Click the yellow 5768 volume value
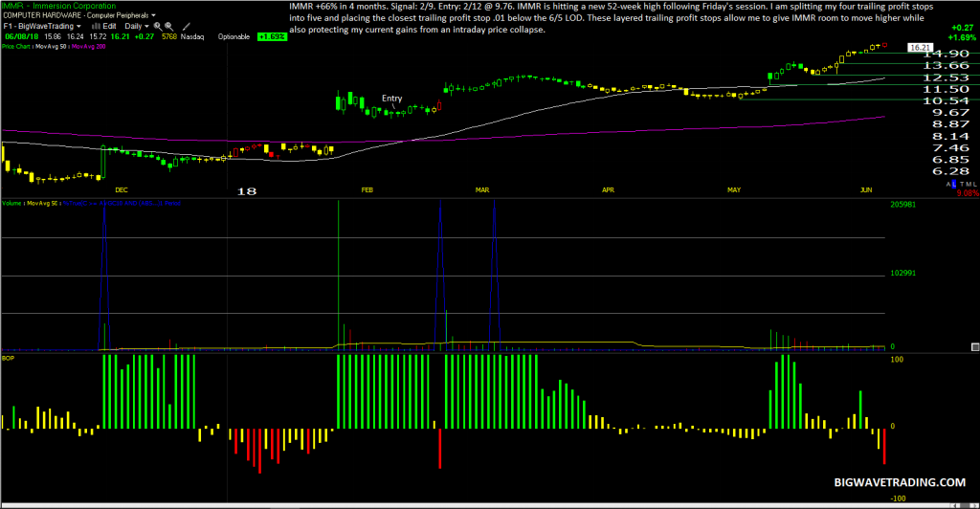Image resolution: width=980 pixels, height=509 pixels. click(169, 37)
